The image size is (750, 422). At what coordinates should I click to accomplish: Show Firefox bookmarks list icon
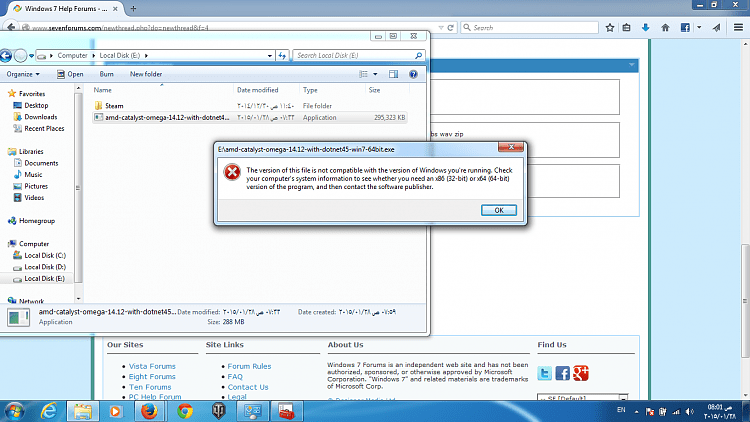[627, 28]
